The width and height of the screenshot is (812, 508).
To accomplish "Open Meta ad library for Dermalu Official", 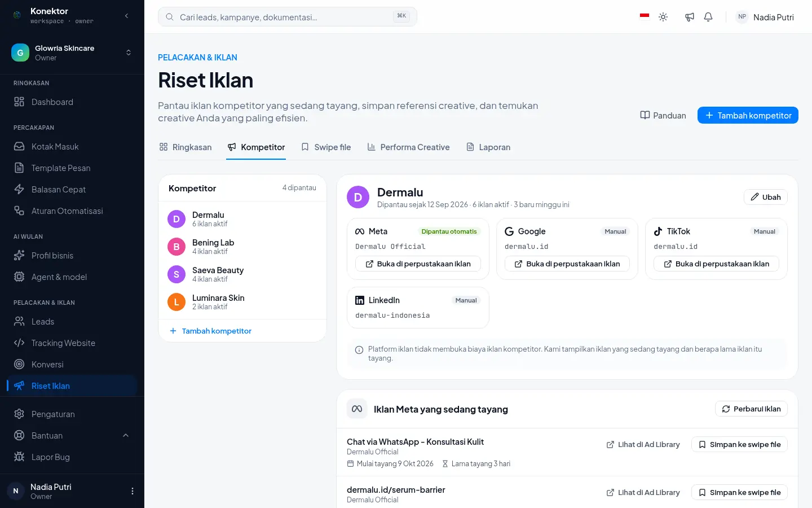I will pyautogui.click(x=418, y=264).
